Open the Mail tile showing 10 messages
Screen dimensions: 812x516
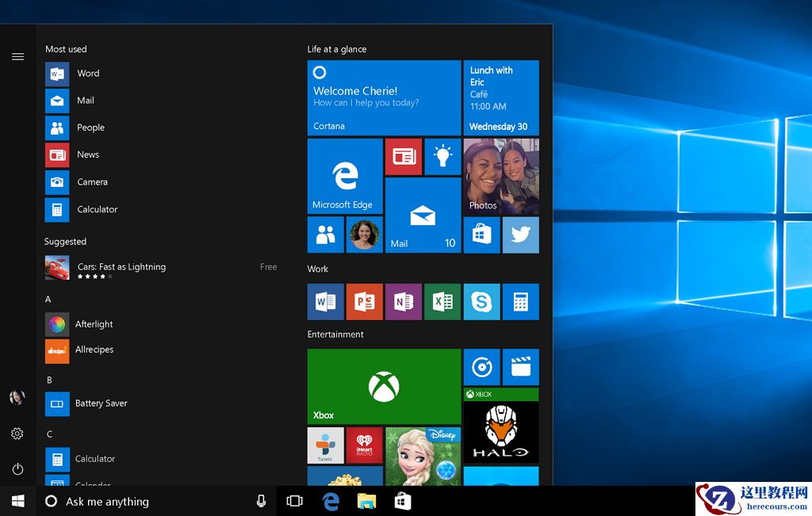[x=423, y=216]
